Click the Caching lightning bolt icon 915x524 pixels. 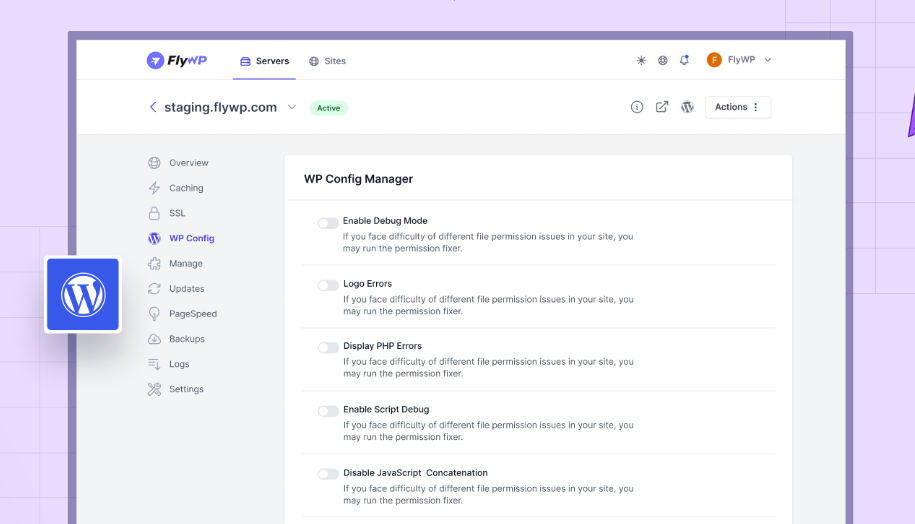click(154, 188)
